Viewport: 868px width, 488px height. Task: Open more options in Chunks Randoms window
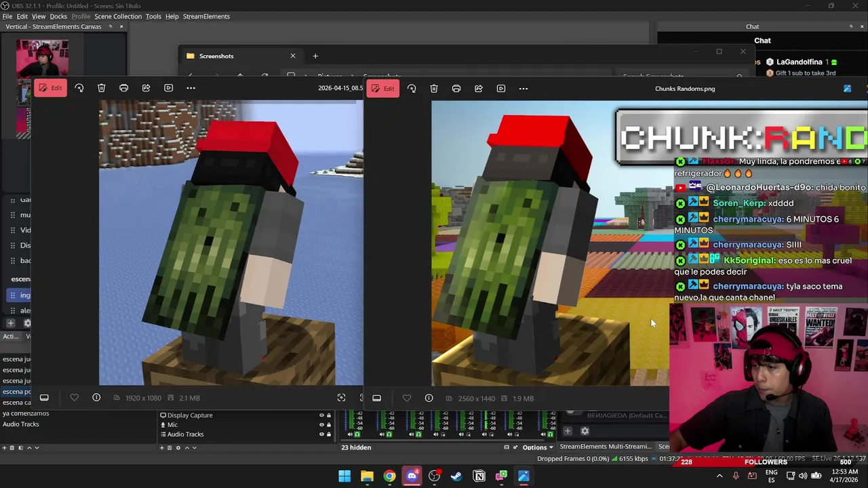click(524, 88)
